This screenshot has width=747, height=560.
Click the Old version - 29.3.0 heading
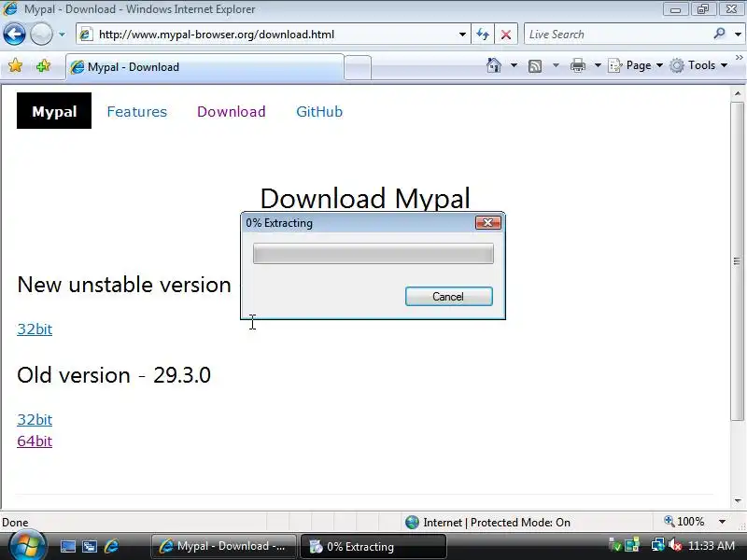pyautogui.click(x=114, y=375)
